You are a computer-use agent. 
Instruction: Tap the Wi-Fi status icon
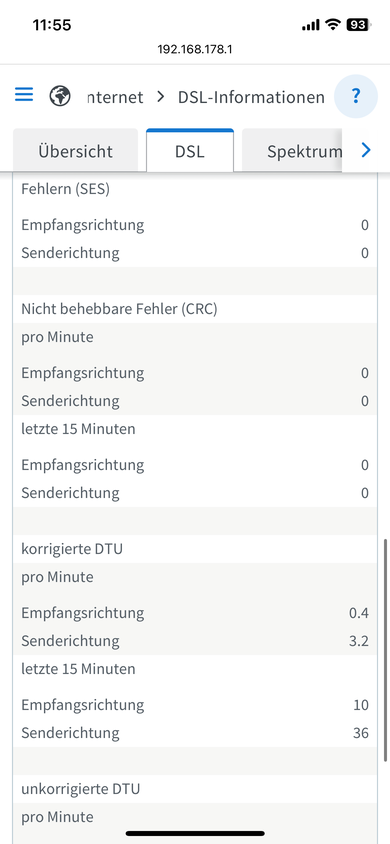(334, 25)
